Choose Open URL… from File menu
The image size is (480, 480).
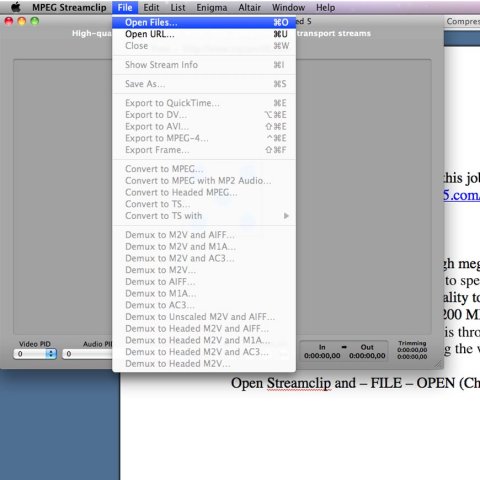[204, 34]
